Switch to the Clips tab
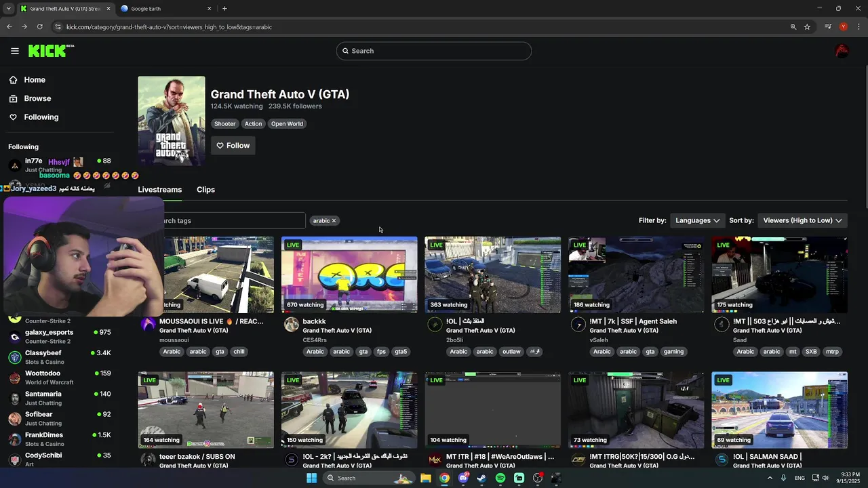Image resolution: width=868 pixels, height=488 pixels. [x=205, y=190]
